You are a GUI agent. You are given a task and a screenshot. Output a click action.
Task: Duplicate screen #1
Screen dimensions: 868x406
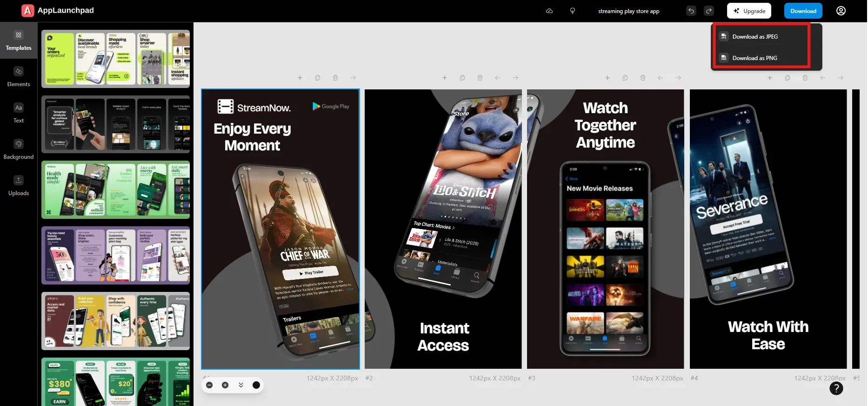(x=318, y=78)
